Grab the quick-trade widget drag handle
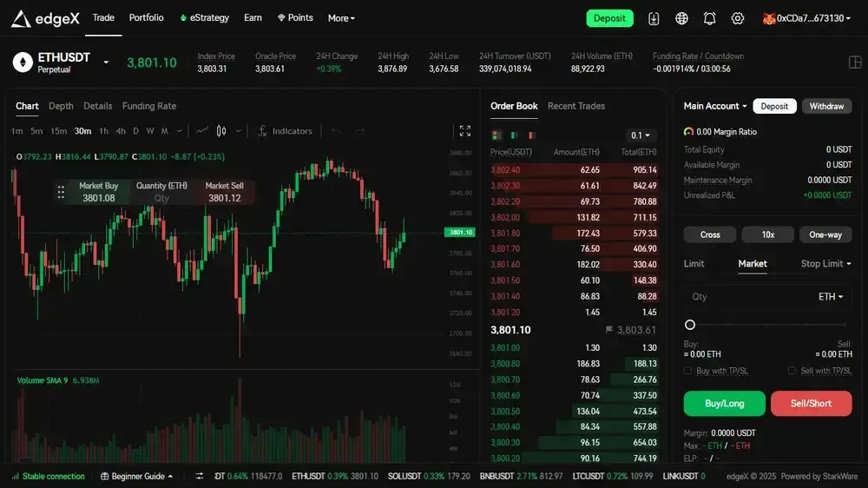Image resolution: width=868 pixels, height=488 pixels. tap(61, 192)
